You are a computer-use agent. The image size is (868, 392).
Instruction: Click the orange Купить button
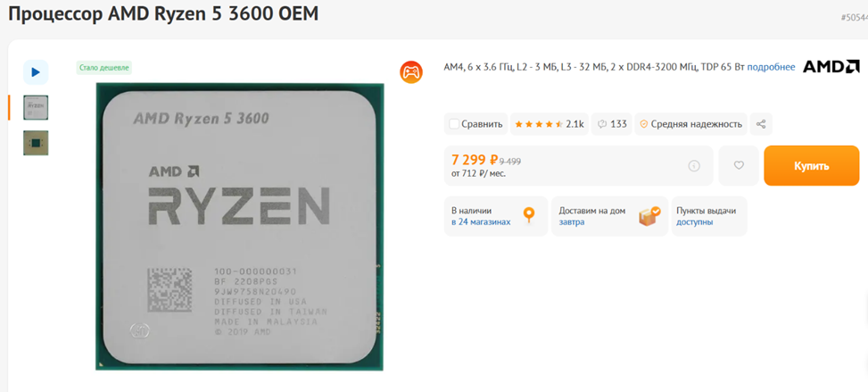point(812,166)
